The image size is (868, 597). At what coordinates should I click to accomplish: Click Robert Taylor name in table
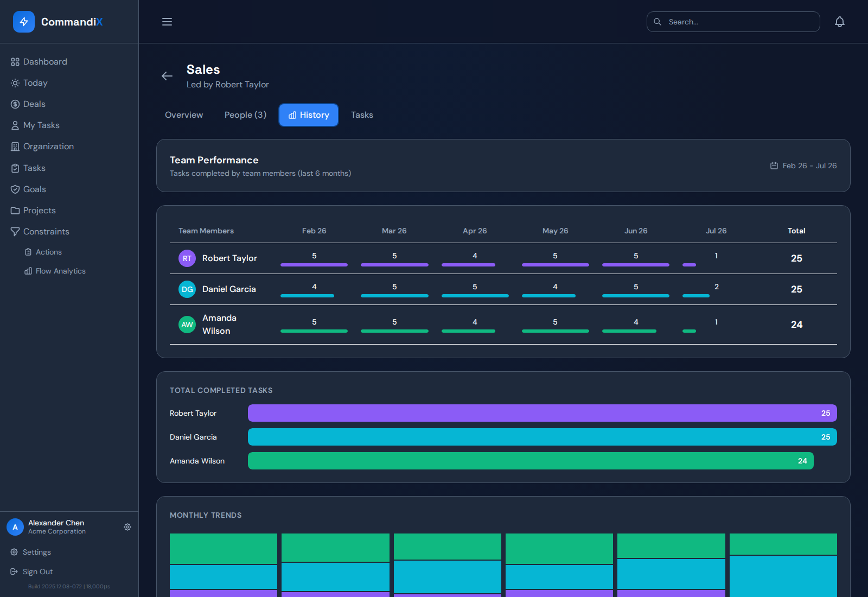coord(229,258)
